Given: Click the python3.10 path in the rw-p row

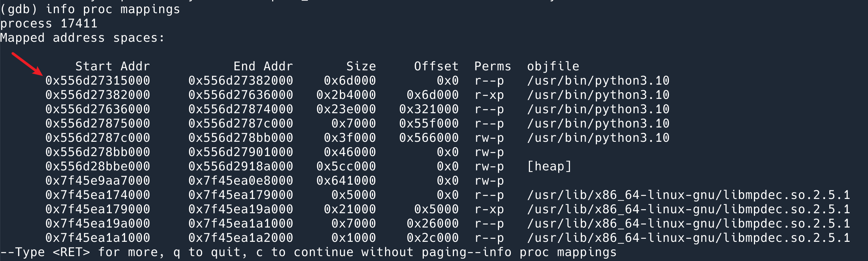Looking at the screenshot, I should tap(598, 138).
